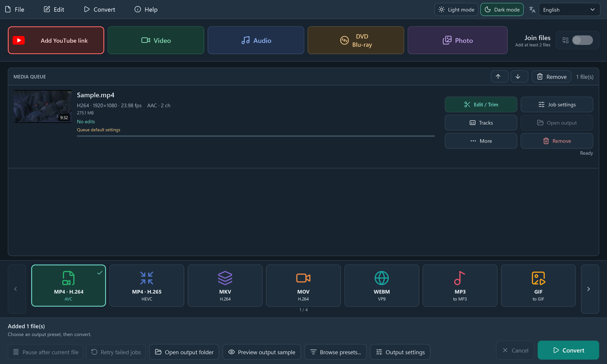
Task: Open Job settings for Sample.mp4
Action: pos(557,104)
